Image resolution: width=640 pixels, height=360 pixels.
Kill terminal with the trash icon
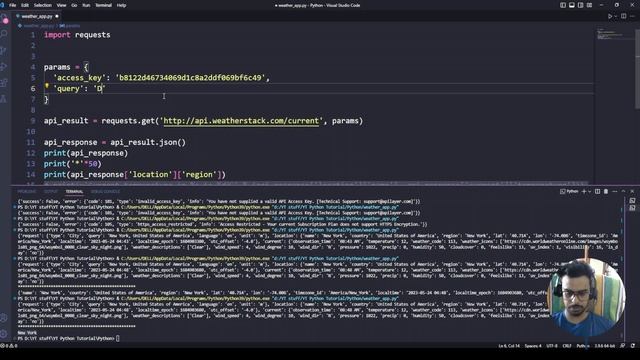pyautogui.click(x=606, y=191)
